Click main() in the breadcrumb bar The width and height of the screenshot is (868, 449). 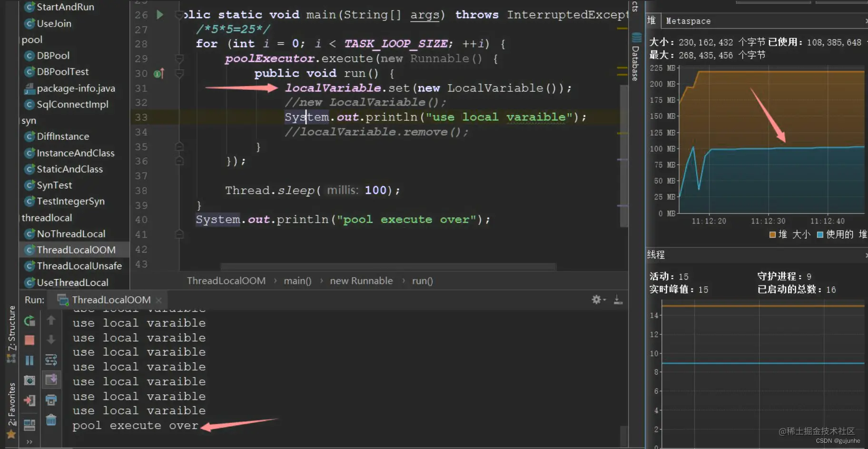pos(297,281)
